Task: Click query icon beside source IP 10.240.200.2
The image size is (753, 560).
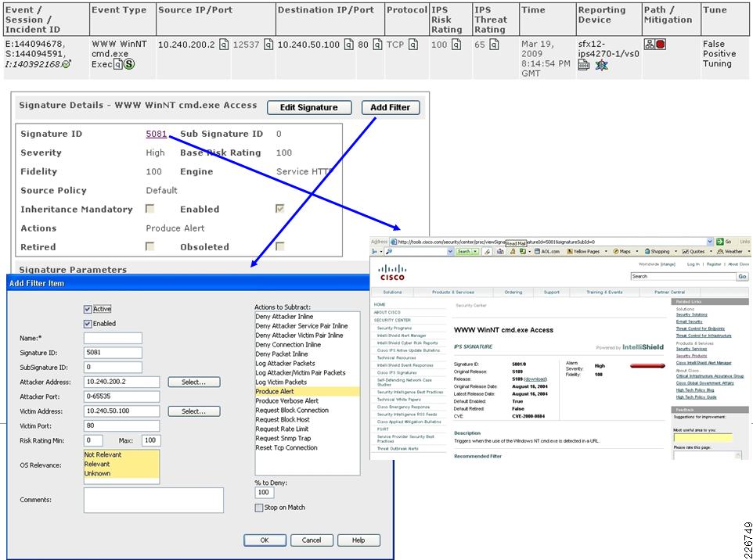Action: coord(224,45)
